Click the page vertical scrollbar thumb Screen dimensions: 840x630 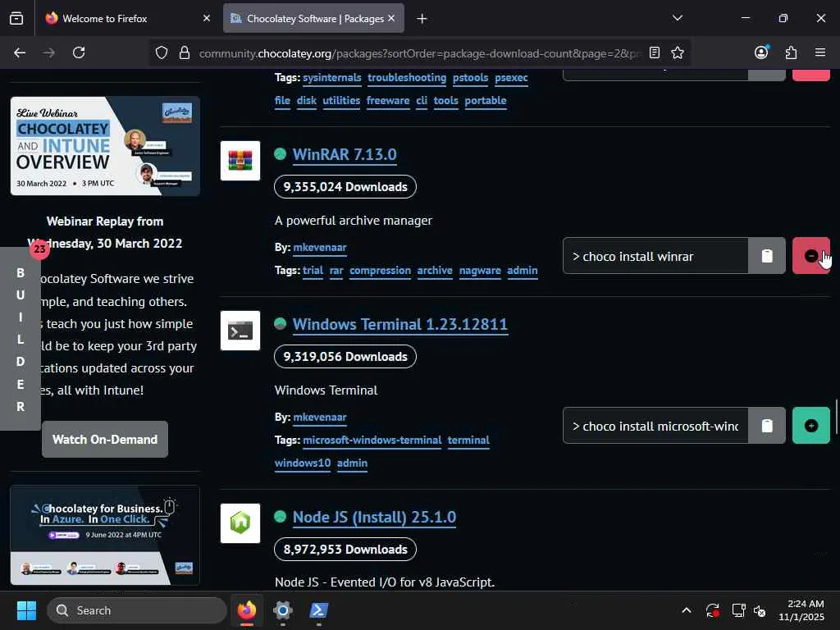pyautogui.click(x=836, y=418)
